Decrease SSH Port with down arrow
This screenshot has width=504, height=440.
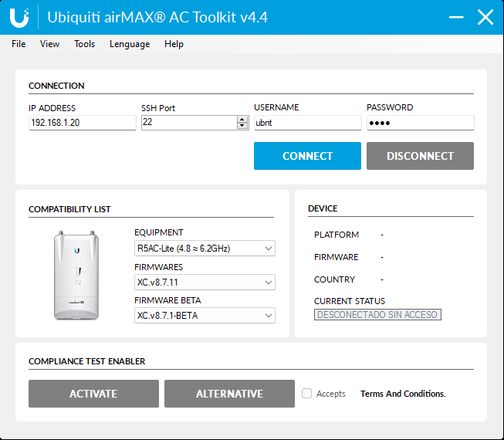tap(242, 126)
